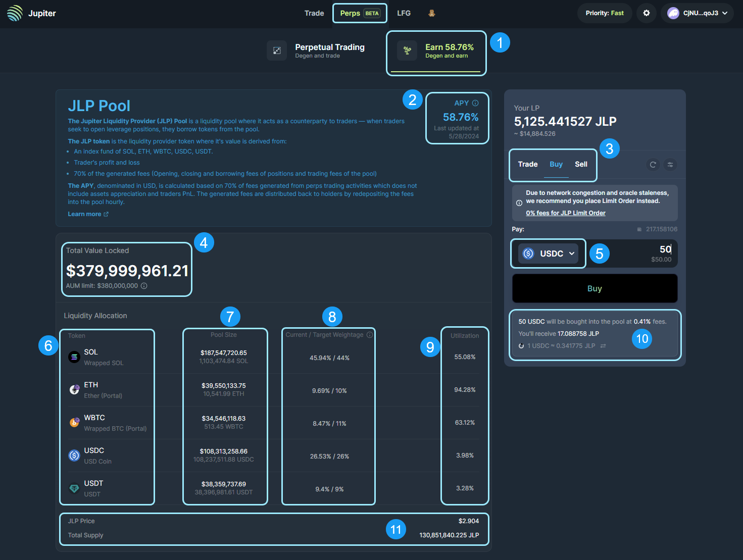
Task: Open the USDC token dropdown
Action: click(x=549, y=253)
